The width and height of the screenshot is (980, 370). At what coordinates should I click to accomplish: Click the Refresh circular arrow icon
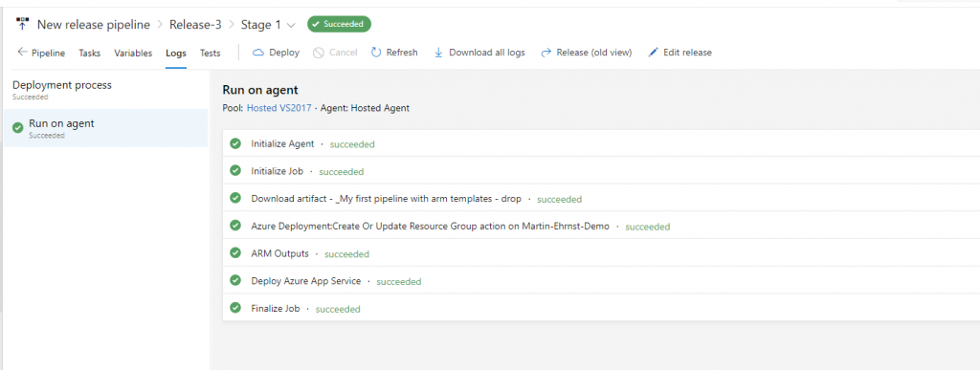click(376, 53)
